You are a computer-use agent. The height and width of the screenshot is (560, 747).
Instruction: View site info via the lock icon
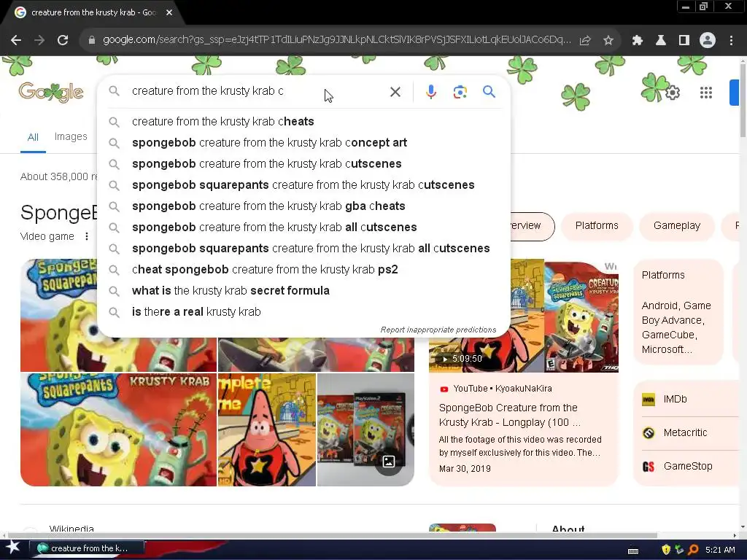[x=92, y=41]
